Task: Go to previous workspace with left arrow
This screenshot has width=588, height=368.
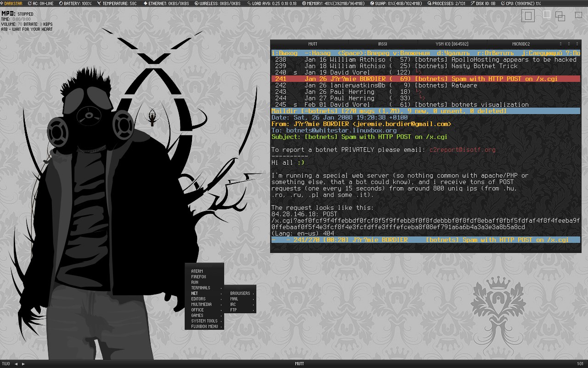Action: [16, 364]
